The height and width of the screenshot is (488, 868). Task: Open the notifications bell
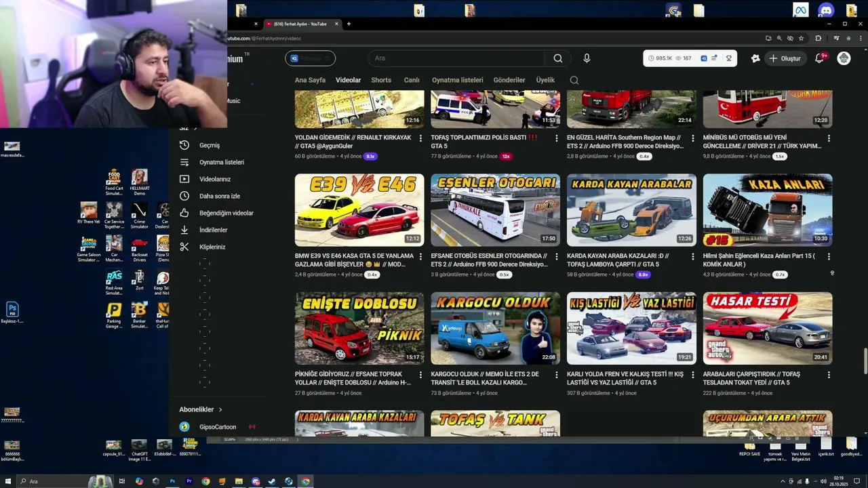click(x=819, y=58)
